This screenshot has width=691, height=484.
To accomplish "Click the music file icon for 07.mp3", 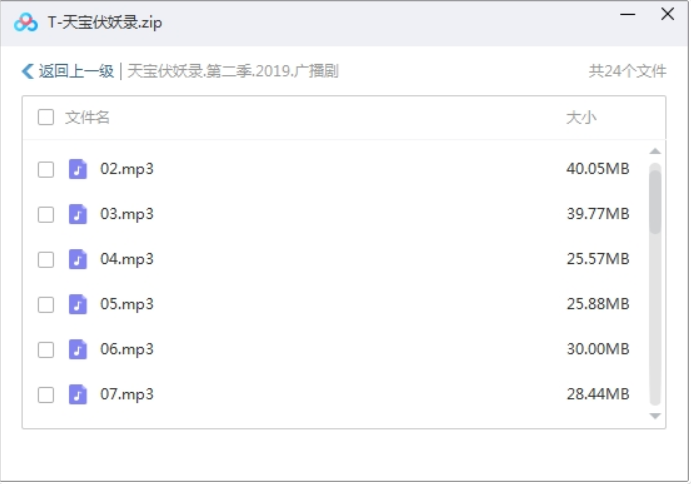I will click(78, 395).
